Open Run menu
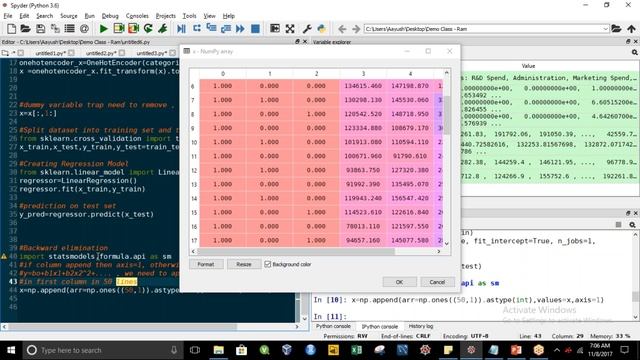The width and height of the screenshot is (640, 360). 89,16
